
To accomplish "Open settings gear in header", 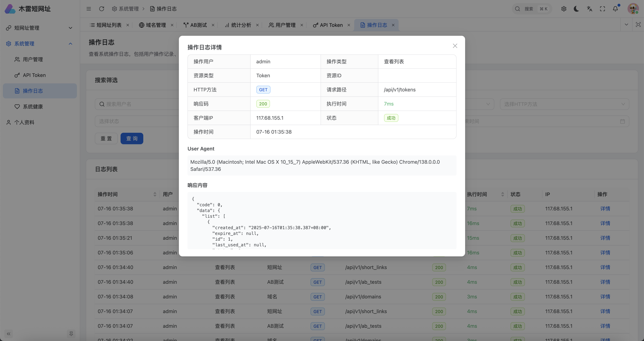I will 563,9.
